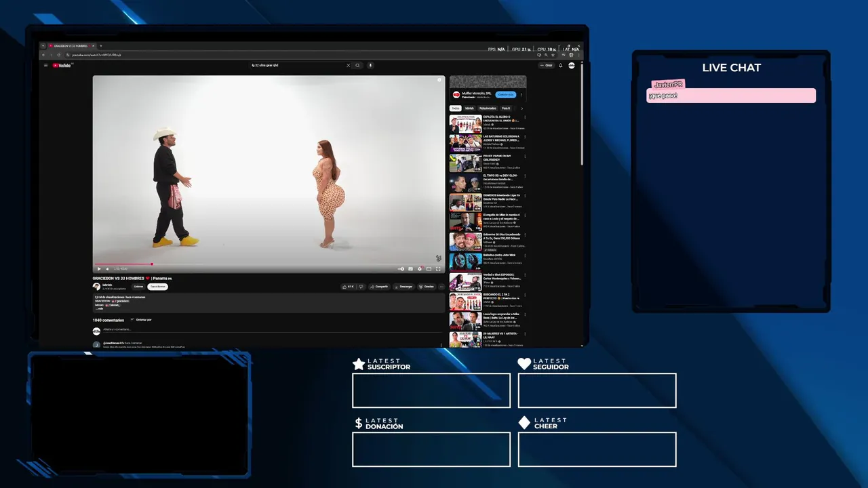
Task: Click the blue sponsored ad button
Action: click(506, 95)
